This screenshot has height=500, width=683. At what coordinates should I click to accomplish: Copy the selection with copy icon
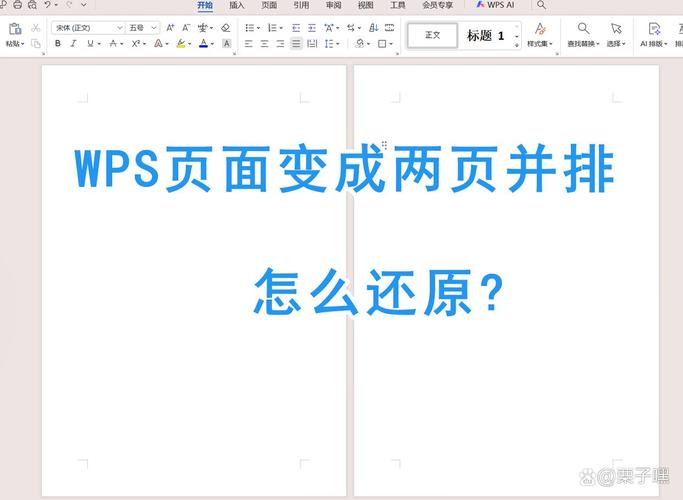[36, 44]
